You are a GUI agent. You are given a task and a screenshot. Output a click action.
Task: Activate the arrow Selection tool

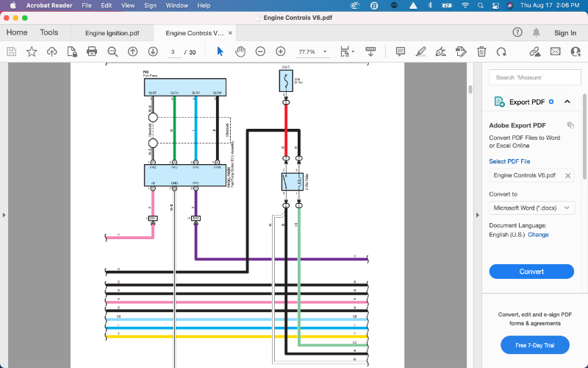pyautogui.click(x=220, y=52)
